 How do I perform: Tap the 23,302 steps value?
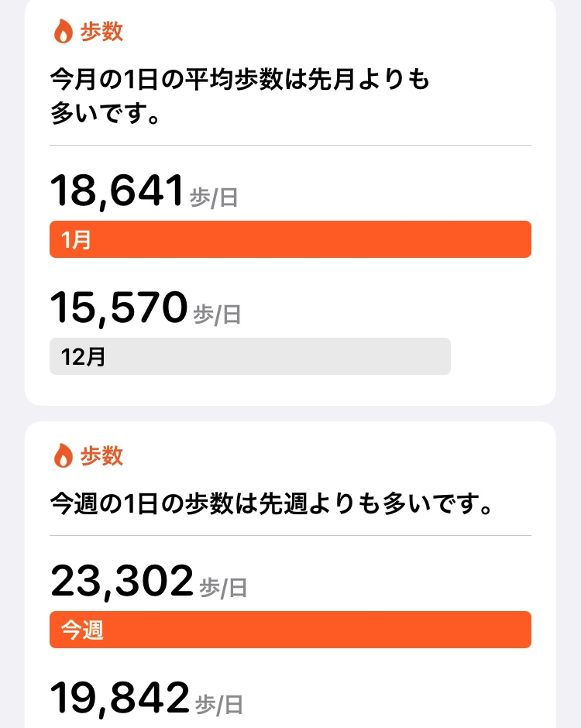tap(122, 581)
